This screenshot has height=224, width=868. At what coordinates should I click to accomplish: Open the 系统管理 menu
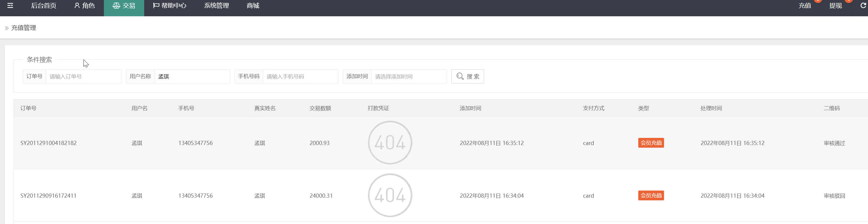pyautogui.click(x=216, y=6)
